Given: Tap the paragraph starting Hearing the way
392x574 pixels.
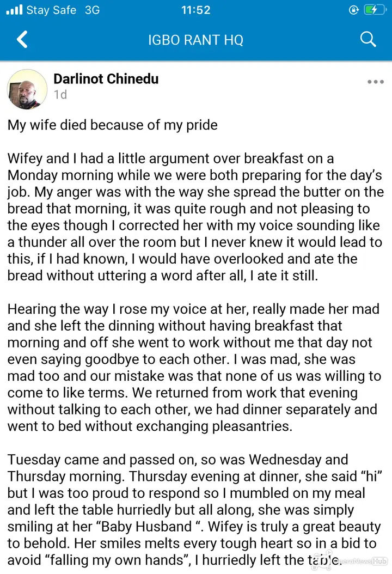Looking at the screenshot, I should click(194, 368).
